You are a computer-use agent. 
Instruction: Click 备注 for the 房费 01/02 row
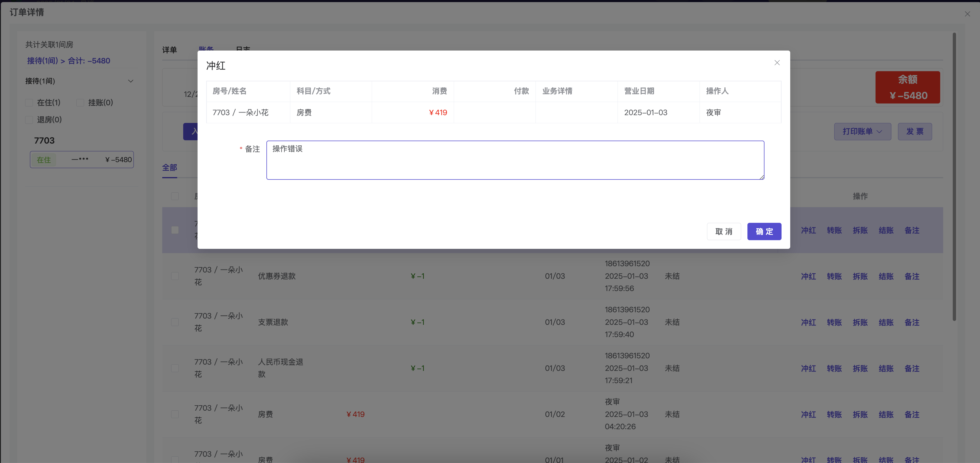click(x=912, y=414)
